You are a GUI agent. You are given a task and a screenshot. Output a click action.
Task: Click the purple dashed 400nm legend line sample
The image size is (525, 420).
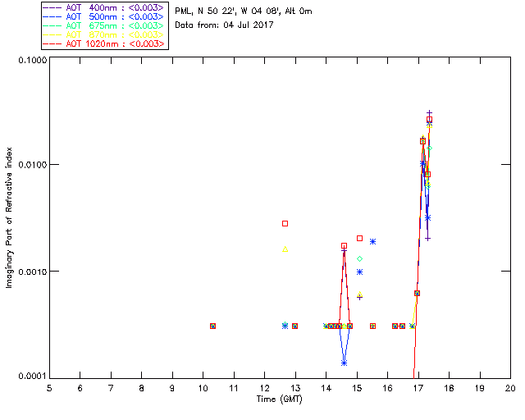pyautogui.click(x=52, y=7)
